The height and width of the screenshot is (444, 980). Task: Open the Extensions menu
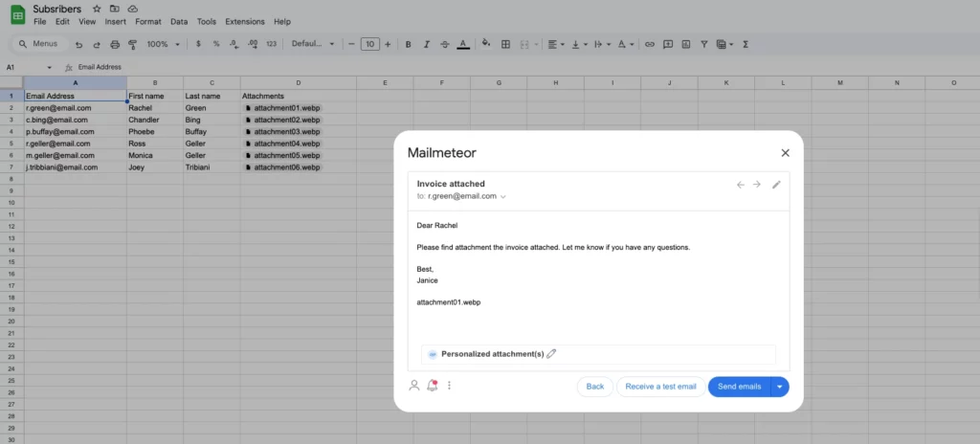[x=245, y=21]
